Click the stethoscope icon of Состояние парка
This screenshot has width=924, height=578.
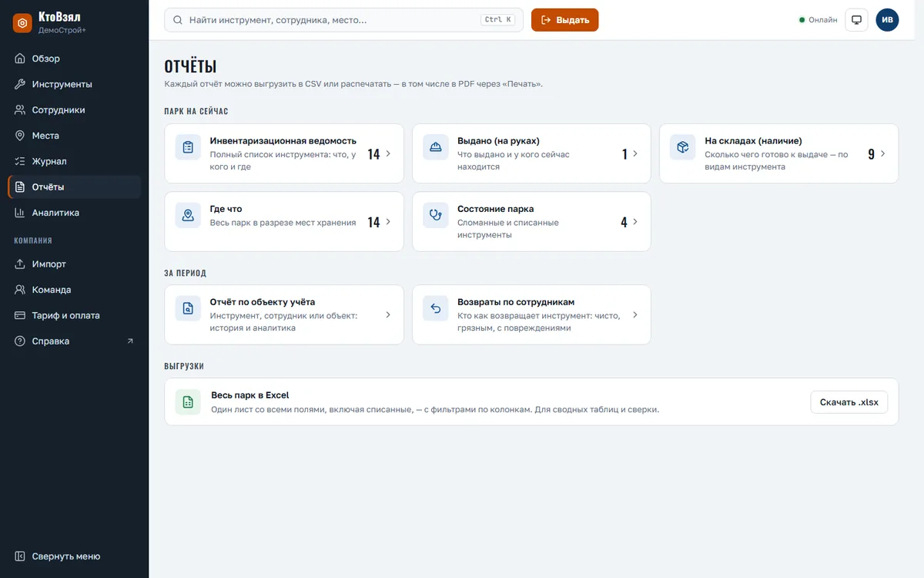(x=436, y=215)
